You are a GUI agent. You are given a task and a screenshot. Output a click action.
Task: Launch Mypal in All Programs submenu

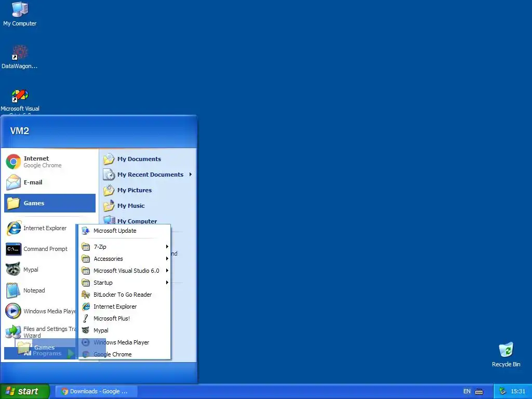pyautogui.click(x=125, y=330)
